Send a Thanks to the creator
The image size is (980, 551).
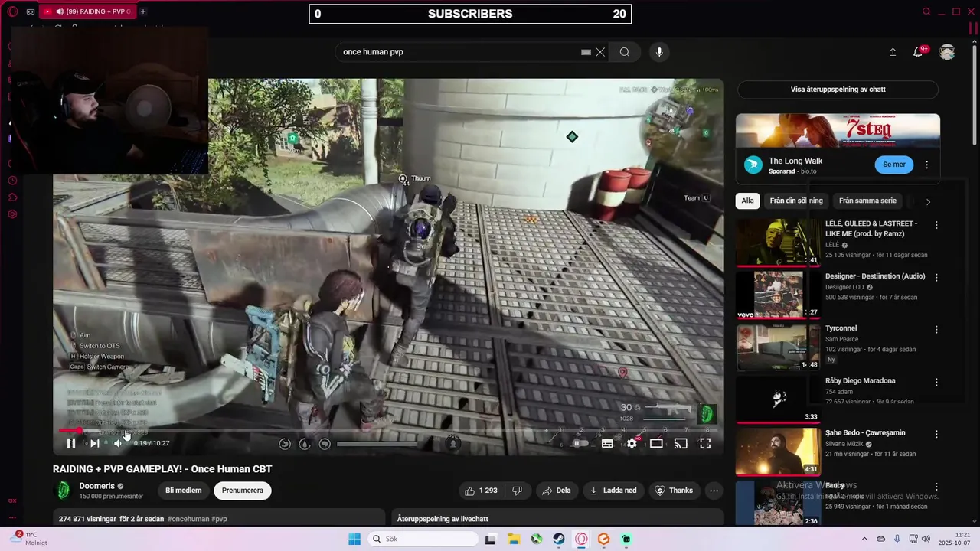pyautogui.click(x=674, y=491)
